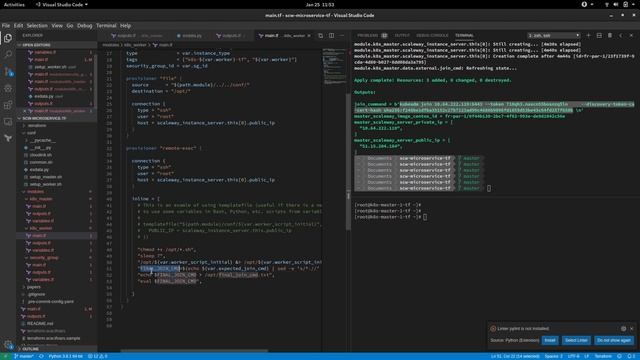
Task: Open README.md in explorer
Action: click(x=40, y=324)
